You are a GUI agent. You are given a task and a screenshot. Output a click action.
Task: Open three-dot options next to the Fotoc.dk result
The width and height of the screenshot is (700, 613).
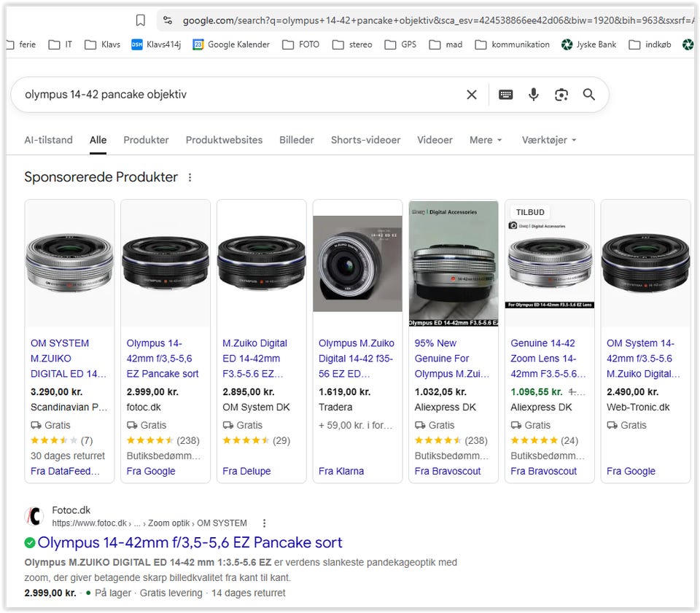click(x=264, y=523)
